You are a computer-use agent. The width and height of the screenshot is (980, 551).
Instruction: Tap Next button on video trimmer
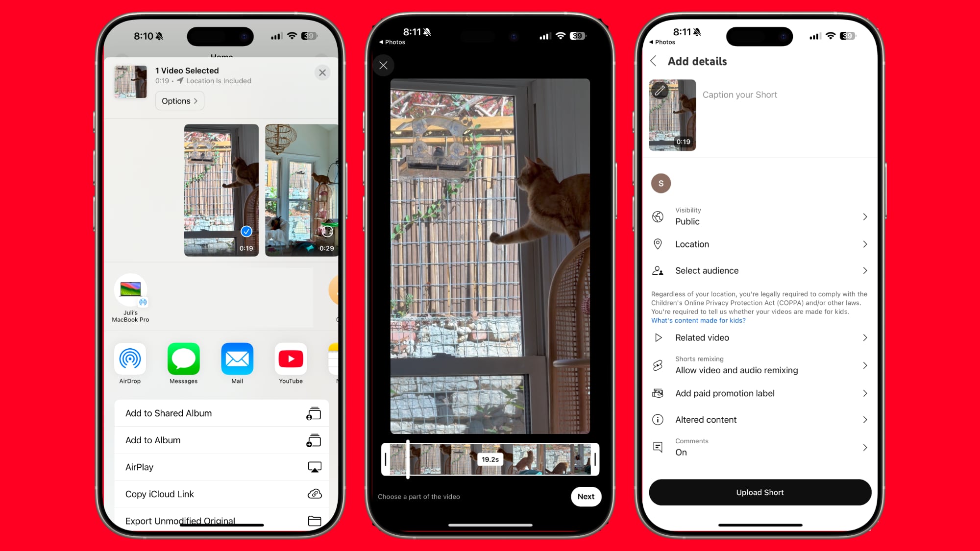pyautogui.click(x=586, y=497)
